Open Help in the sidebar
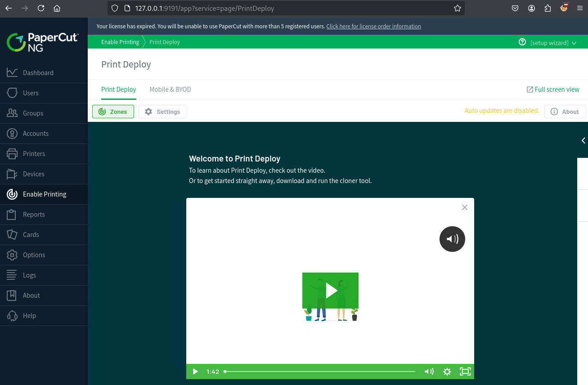Screen dimensions: 588x385 44,316
